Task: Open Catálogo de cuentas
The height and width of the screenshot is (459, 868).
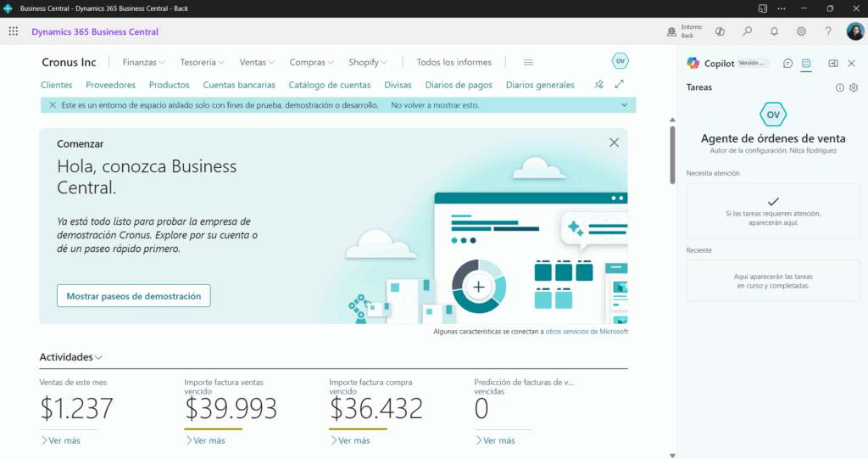Action: coord(330,85)
